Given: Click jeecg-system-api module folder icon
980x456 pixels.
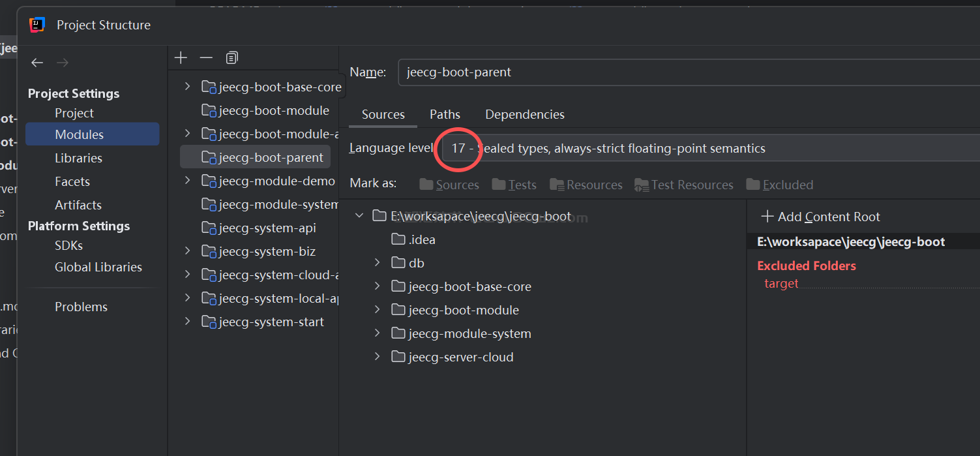Looking at the screenshot, I should (209, 228).
